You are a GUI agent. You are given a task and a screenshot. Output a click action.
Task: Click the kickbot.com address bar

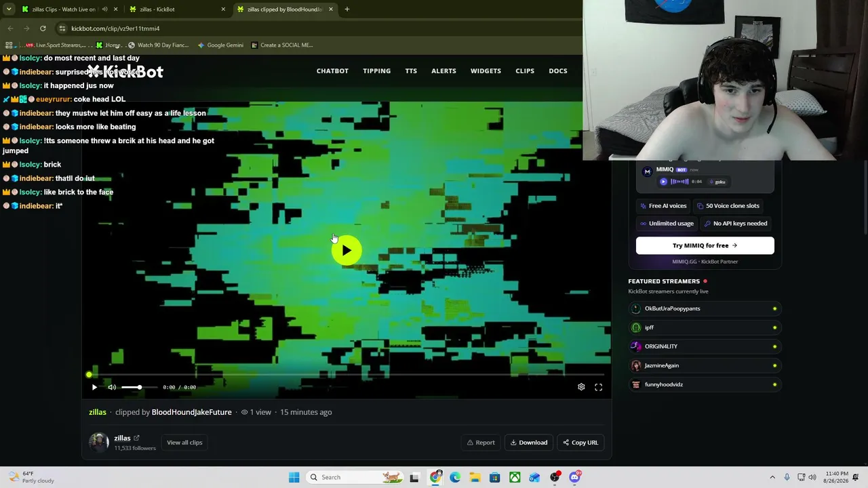tap(319, 28)
